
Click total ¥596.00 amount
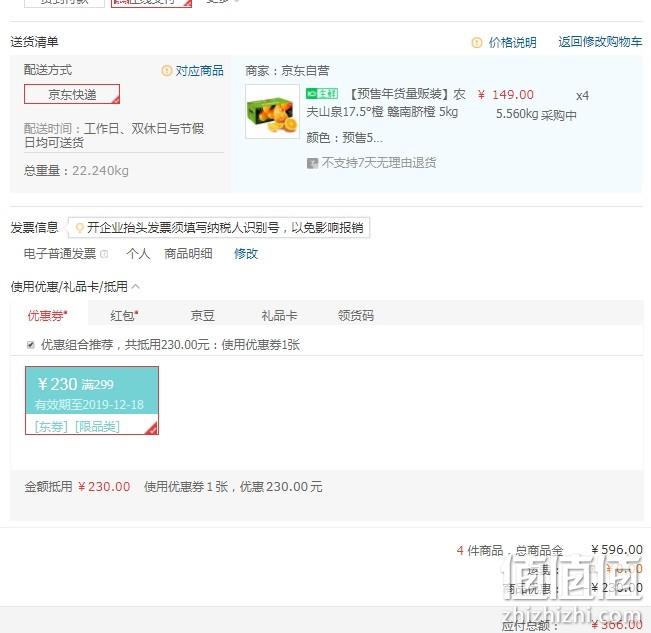(x=617, y=550)
